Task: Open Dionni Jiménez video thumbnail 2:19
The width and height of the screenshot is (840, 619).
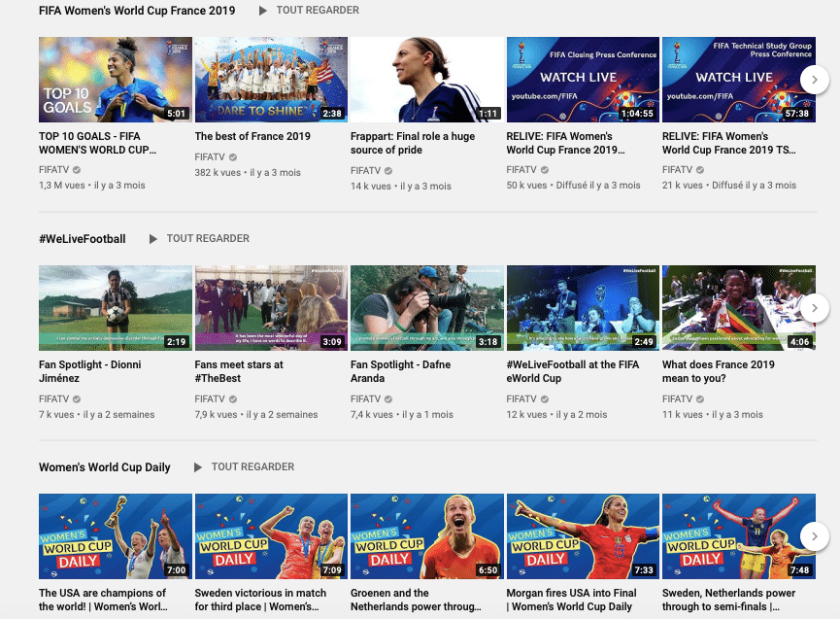Action: point(116,308)
